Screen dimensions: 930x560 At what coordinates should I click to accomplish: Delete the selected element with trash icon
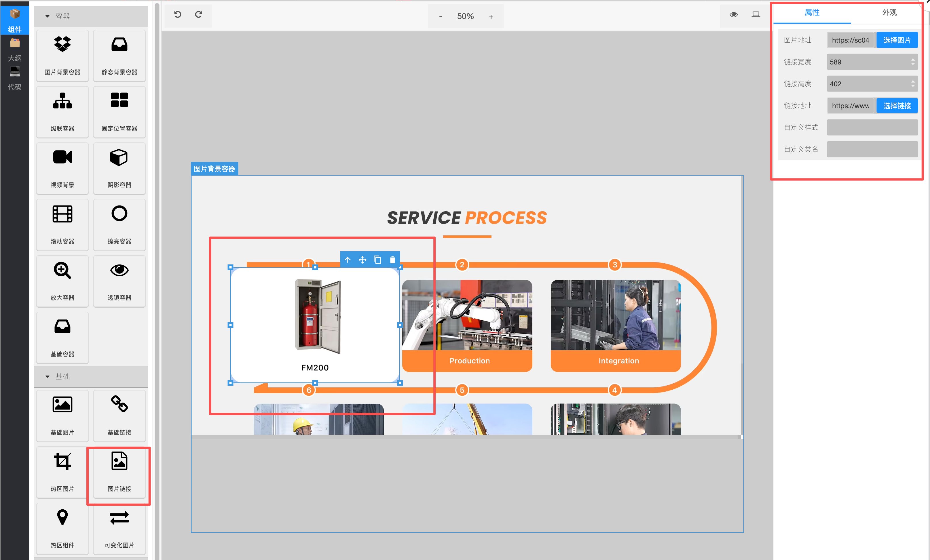tap(392, 260)
